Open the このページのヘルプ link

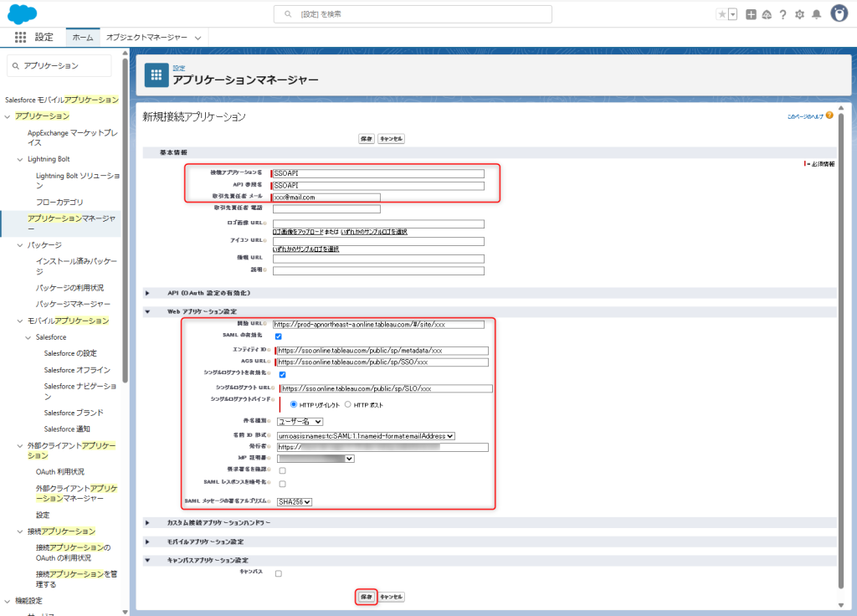805,116
